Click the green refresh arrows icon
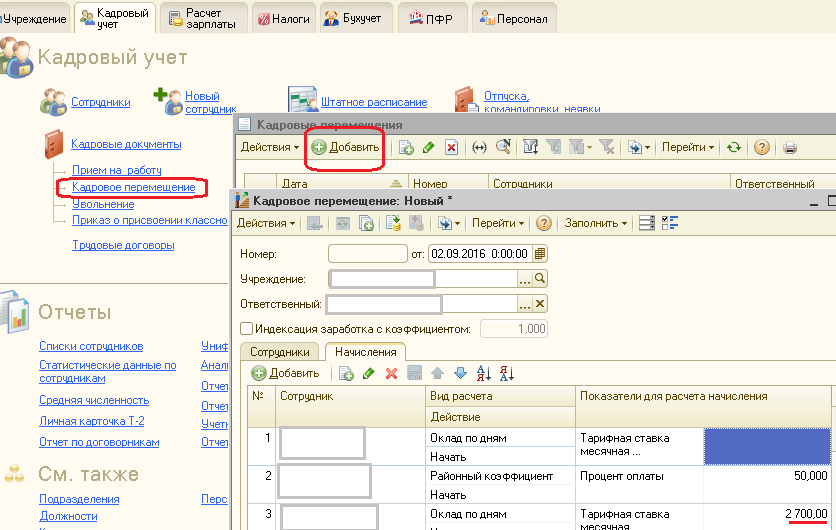The height and width of the screenshot is (530, 836). click(734, 147)
